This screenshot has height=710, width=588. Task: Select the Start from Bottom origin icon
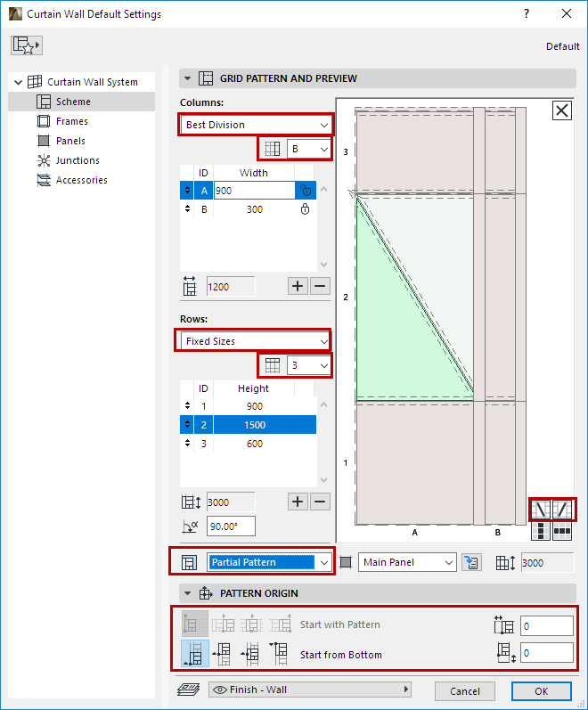click(x=195, y=654)
